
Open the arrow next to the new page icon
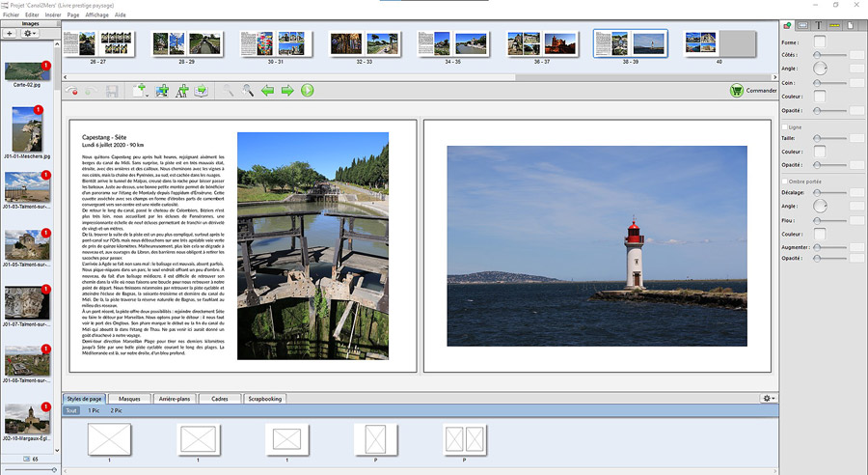click(x=148, y=95)
